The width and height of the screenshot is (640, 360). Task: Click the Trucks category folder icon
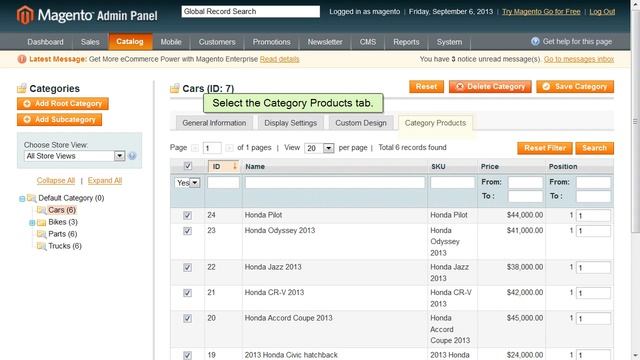[x=41, y=246]
